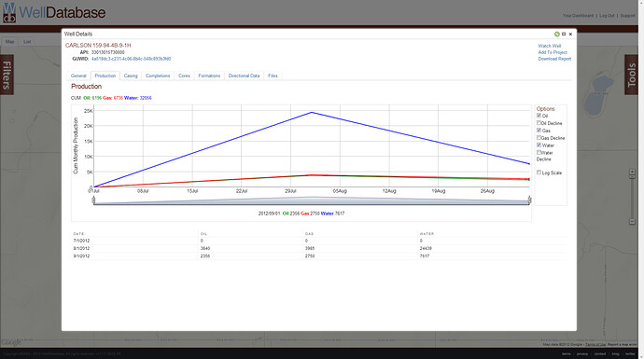
Task: Open the Directional Data tab
Action: [x=244, y=76]
